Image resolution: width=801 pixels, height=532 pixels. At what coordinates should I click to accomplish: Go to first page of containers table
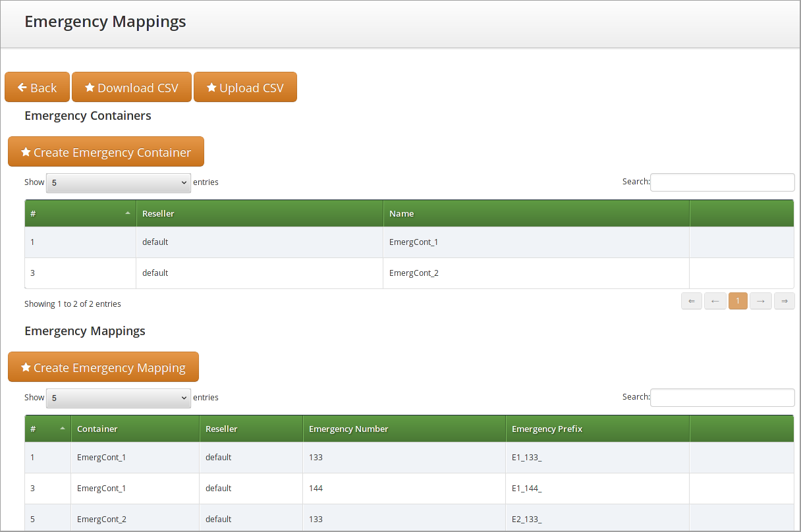tap(691, 301)
